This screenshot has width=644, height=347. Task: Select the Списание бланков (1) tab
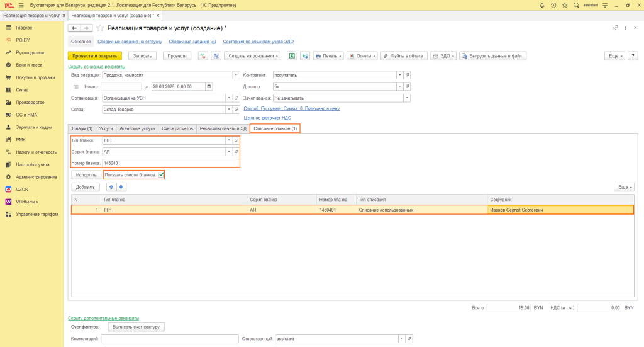pyautogui.click(x=275, y=128)
